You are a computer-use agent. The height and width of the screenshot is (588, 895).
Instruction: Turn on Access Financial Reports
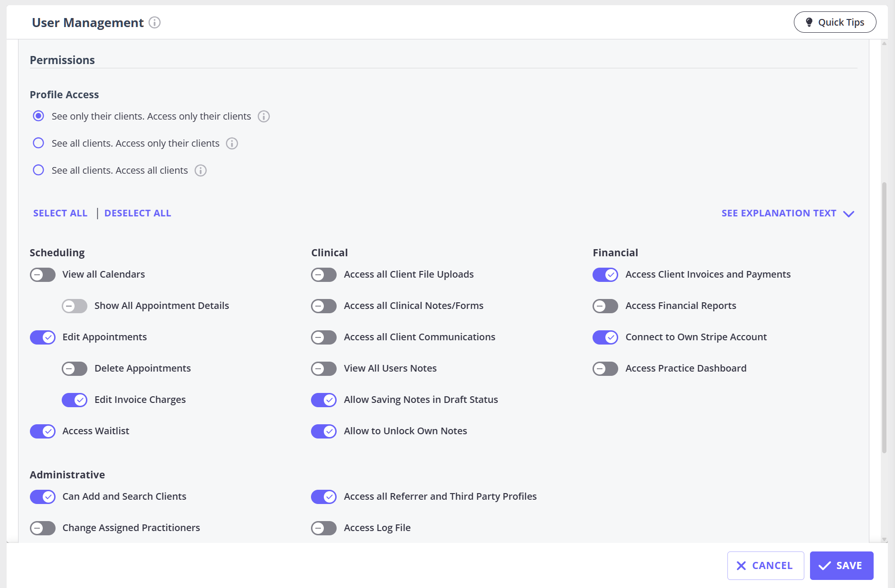pyautogui.click(x=605, y=306)
